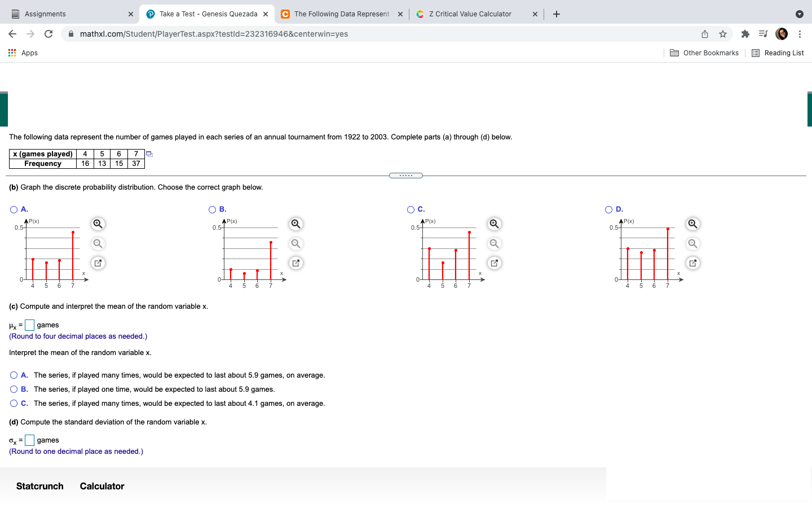Click the pop-up icon beside the frequency table
The width and height of the screenshot is (812, 508).
click(148, 154)
